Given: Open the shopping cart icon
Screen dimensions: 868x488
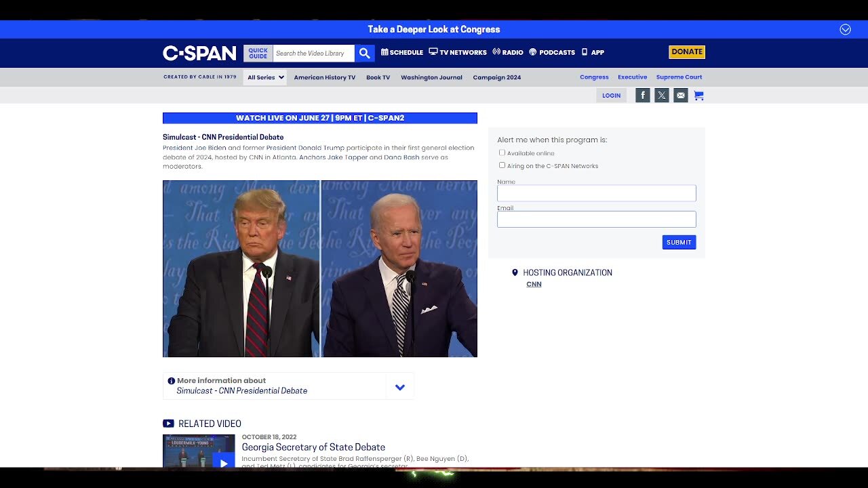Looking at the screenshot, I should click(x=699, y=96).
